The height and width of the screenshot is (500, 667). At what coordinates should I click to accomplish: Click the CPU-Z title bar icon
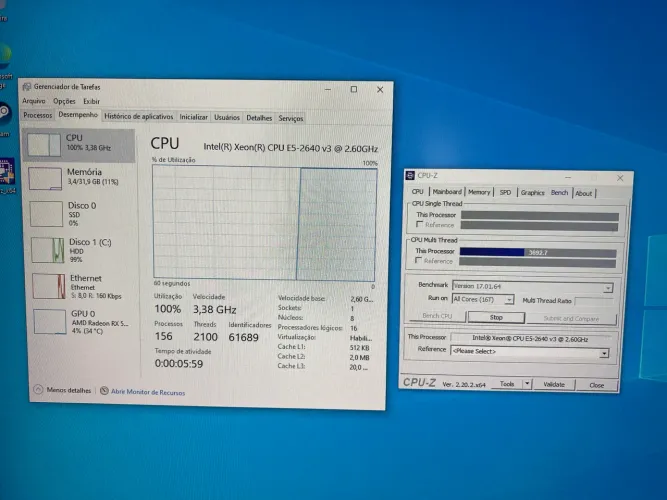pyautogui.click(x=410, y=175)
